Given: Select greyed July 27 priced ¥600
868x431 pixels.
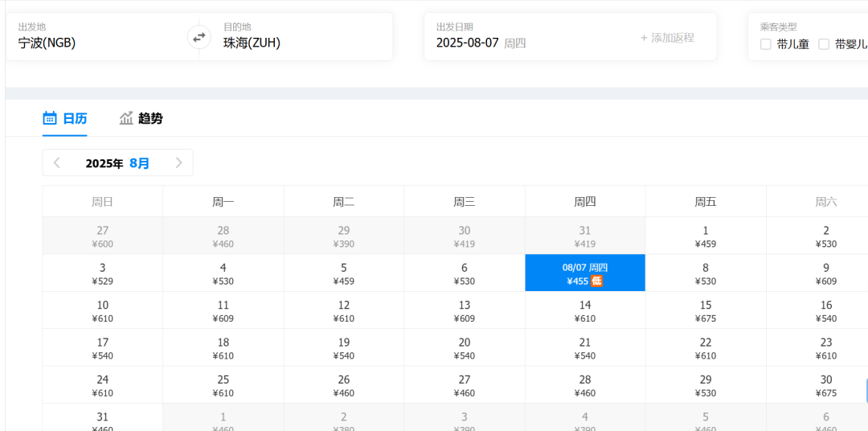Looking at the screenshot, I should pyautogui.click(x=102, y=236).
